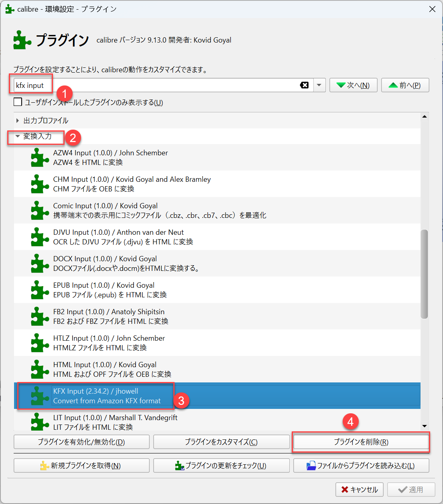Click プラグインをカスタマイズ(C) button
The image size is (443, 504).
coord(221,442)
